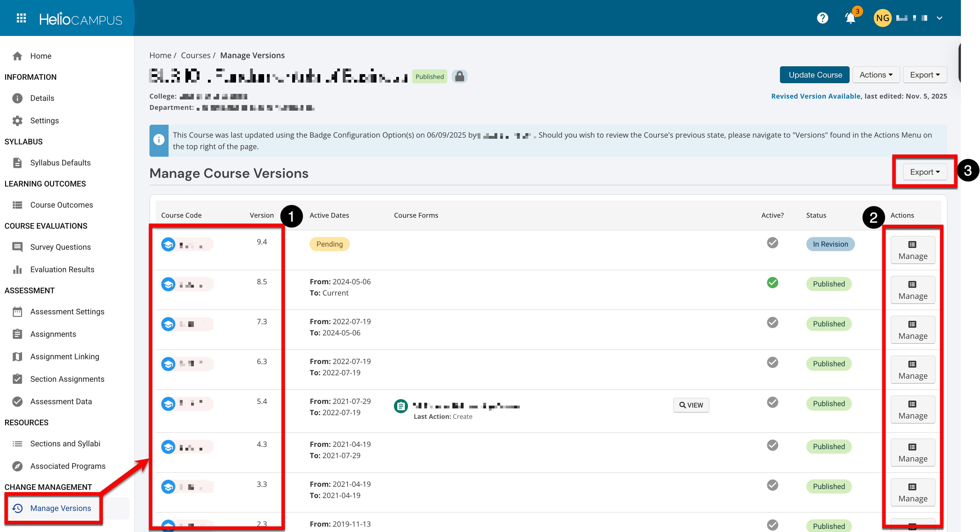Image resolution: width=980 pixels, height=532 pixels.
Task: Go to Assignment Linking in sidebar
Action: [64, 357]
